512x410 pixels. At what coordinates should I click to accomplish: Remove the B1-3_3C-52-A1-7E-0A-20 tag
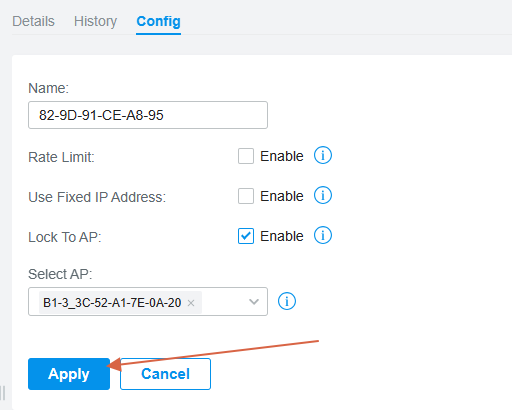(191, 303)
